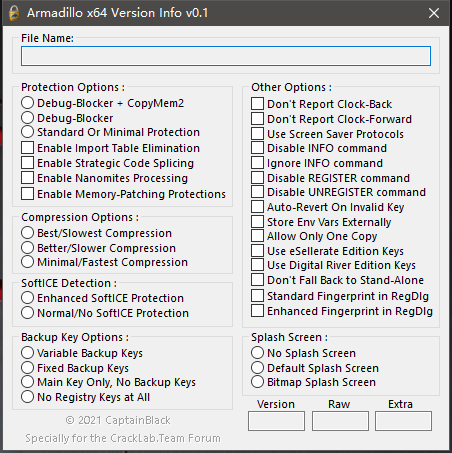The height and width of the screenshot is (453, 452).
Task: Click the Armadillo padlock title bar icon
Action: (x=14, y=13)
